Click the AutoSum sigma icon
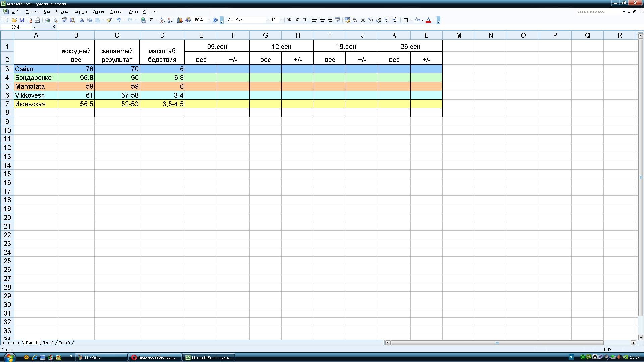Image resolution: width=644 pixels, height=362 pixels. tap(151, 20)
